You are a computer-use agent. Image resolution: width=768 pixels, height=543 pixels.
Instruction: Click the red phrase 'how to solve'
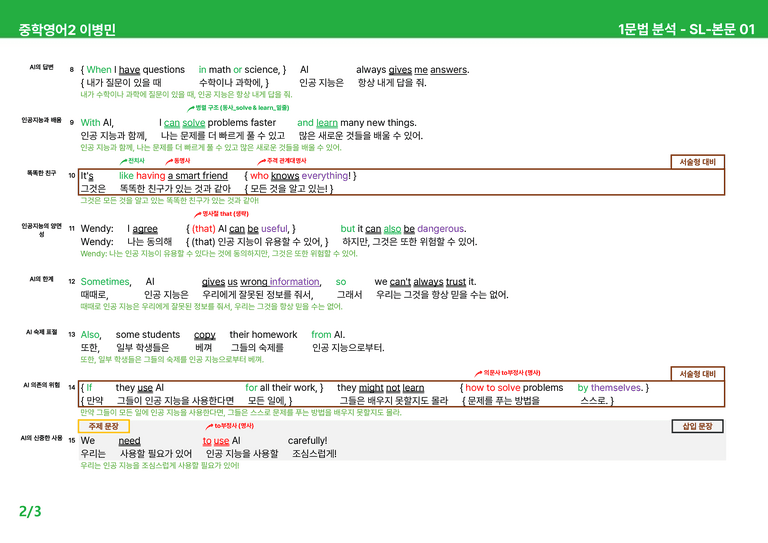[493, 387]
